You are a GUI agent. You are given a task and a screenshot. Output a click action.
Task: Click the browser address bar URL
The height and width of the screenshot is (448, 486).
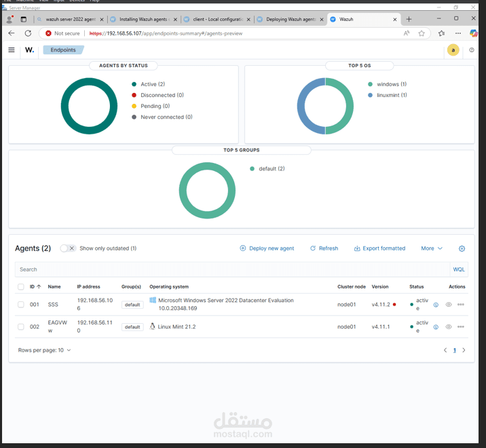pos(166,33)
